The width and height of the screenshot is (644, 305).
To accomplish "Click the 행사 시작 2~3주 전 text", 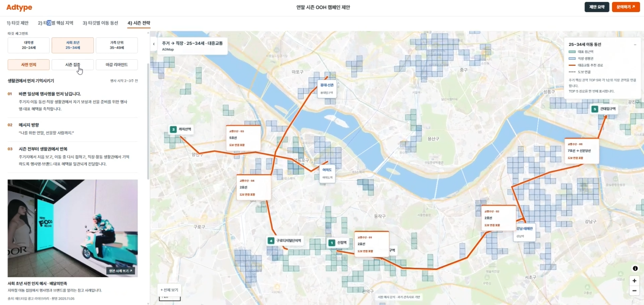I will pyautogui.click(x=124, y=81).
